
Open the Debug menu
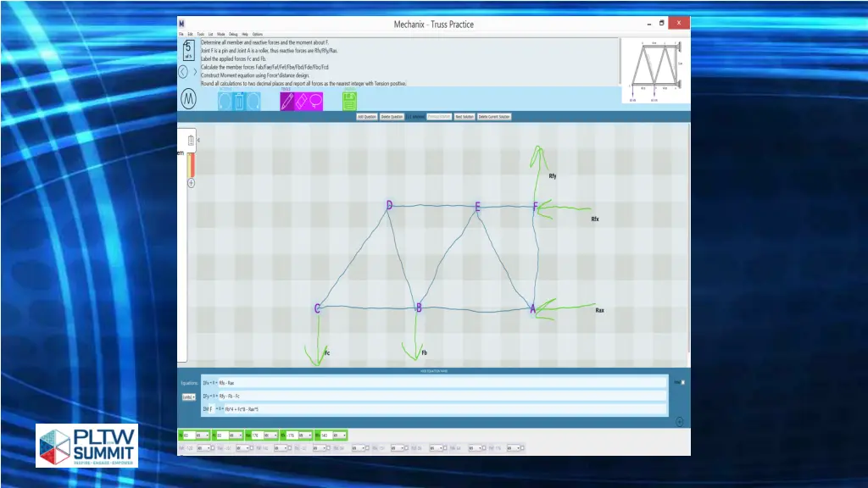click(x=233, y=34)
